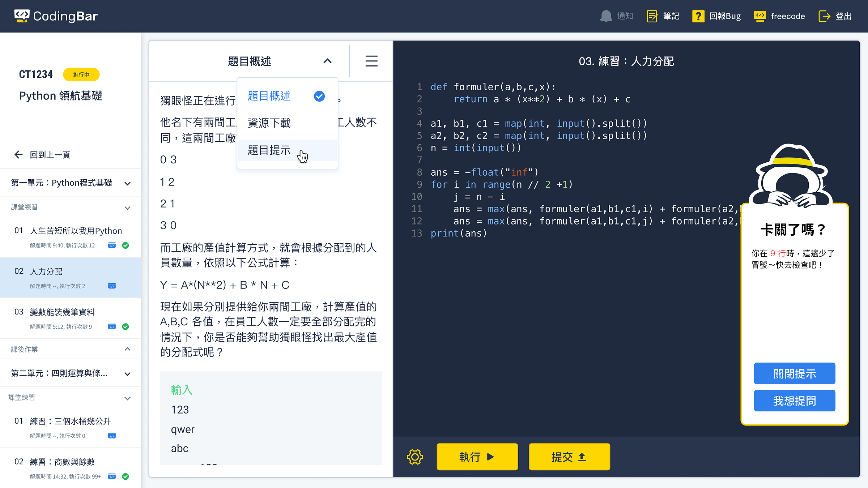Viewport: 868px width, 488px height.
Task: Expand 第一單元：Python程式基礎 section
Action: (x=127, y=183)
